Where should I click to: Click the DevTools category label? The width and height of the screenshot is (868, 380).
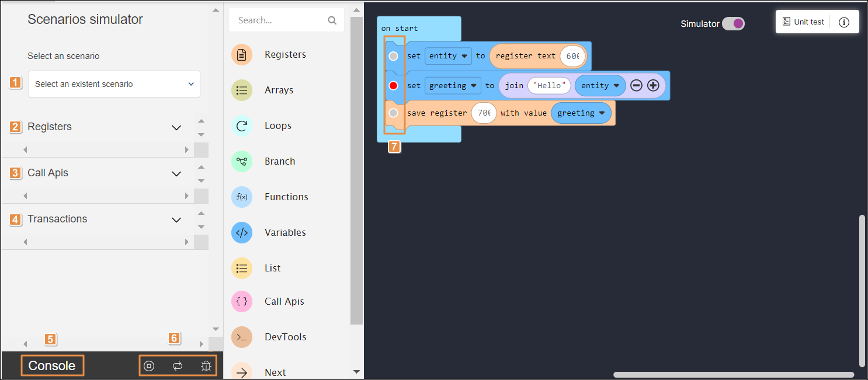pos(286,337)
